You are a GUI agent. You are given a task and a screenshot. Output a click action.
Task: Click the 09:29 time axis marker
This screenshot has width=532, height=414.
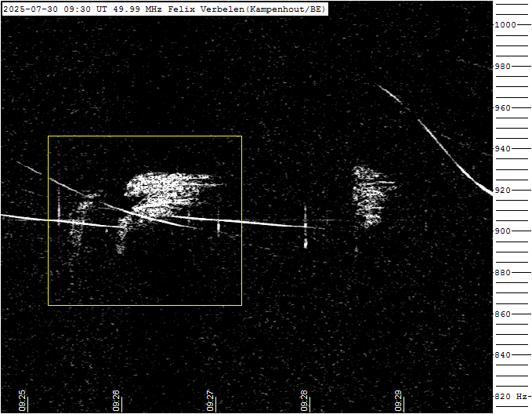point(398,401)
